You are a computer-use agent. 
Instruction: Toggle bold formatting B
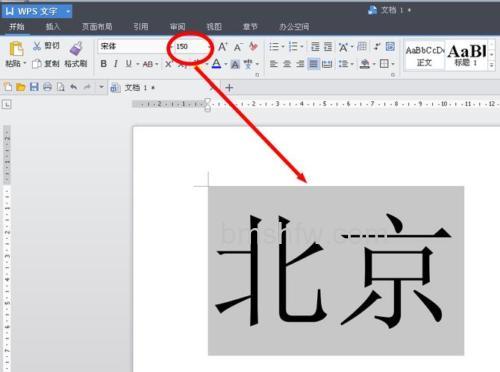click(104, 64)
